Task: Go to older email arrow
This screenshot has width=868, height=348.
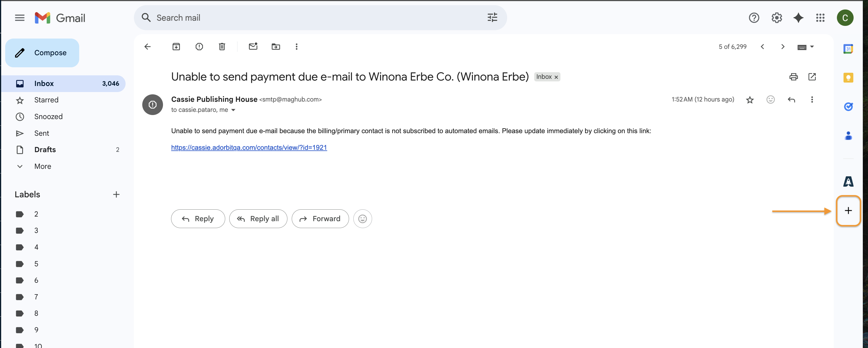Action: tap(783, 46)
